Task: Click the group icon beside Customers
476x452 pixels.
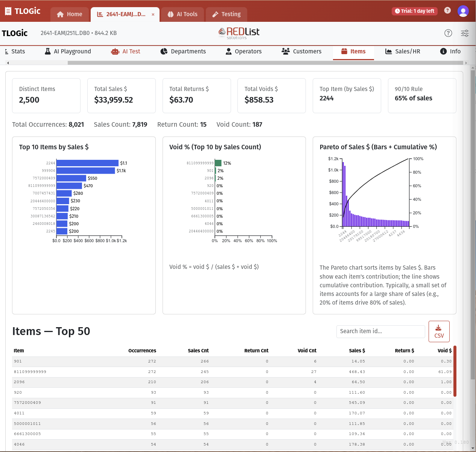Action: click(286, 52)
